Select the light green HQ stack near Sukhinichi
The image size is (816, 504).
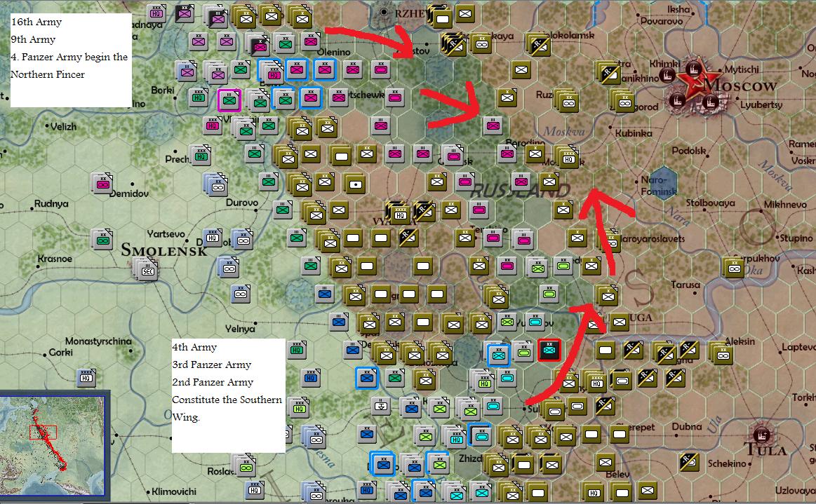(x=483, y=381)
